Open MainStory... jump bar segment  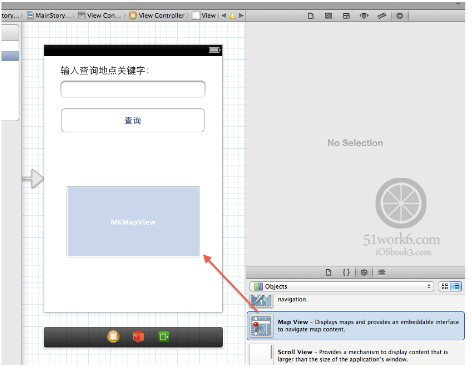point(50,16)
